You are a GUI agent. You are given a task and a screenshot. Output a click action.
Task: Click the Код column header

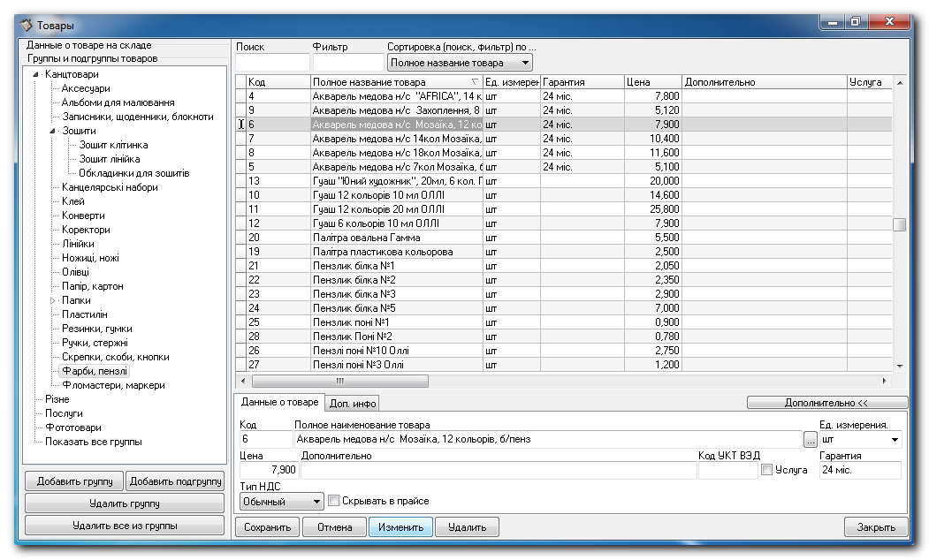(x=278, y=82)
